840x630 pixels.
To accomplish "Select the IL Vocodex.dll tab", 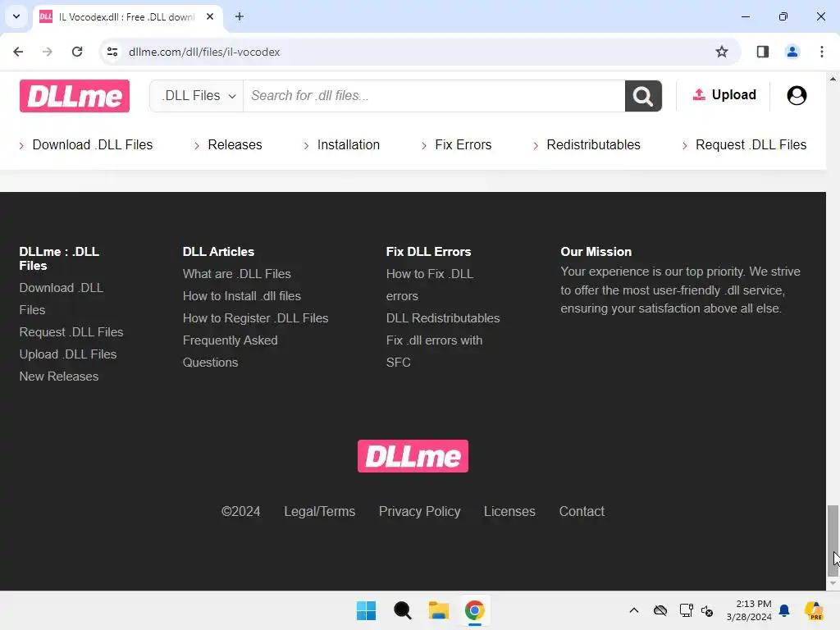I will click(x=127, y=16).
